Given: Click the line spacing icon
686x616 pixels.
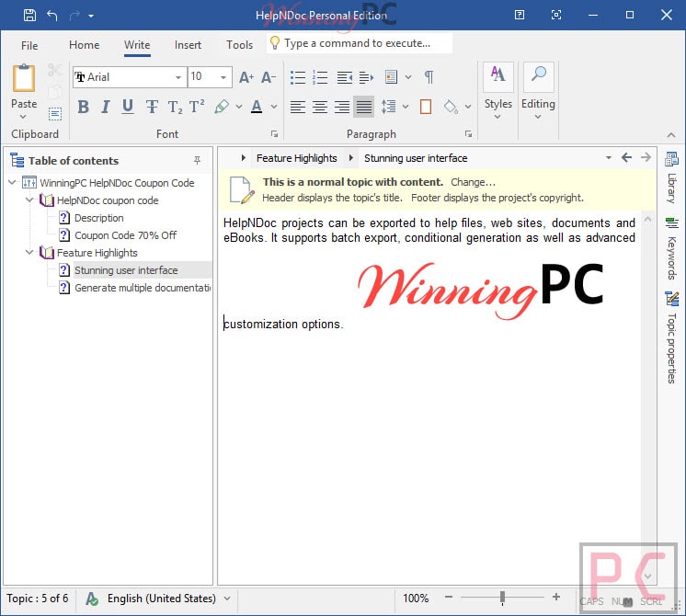Looking at the screenshot, I should (x=388, y=107).
